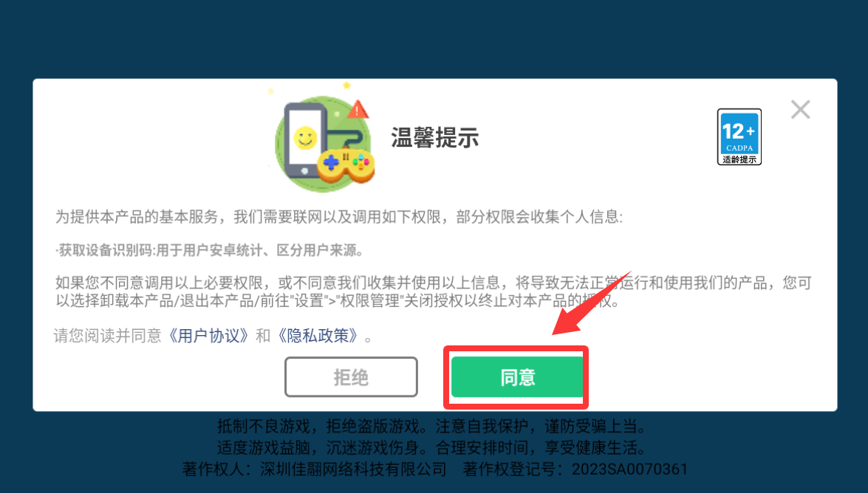This screenshot has width=868, height=493.
Task: Click footer line 适度游戏益脑，沉迷游戏伤身
Action: click(432, 448)
